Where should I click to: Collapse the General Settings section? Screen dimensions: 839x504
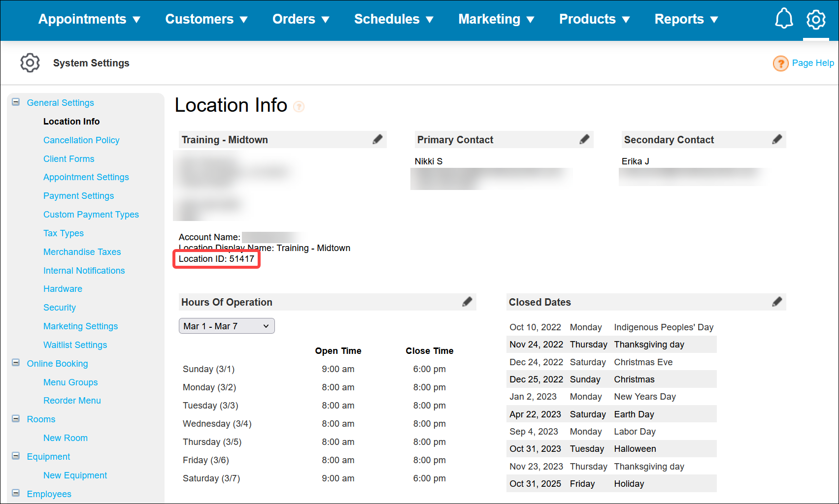pyautogui.click(x=16, y=102)
